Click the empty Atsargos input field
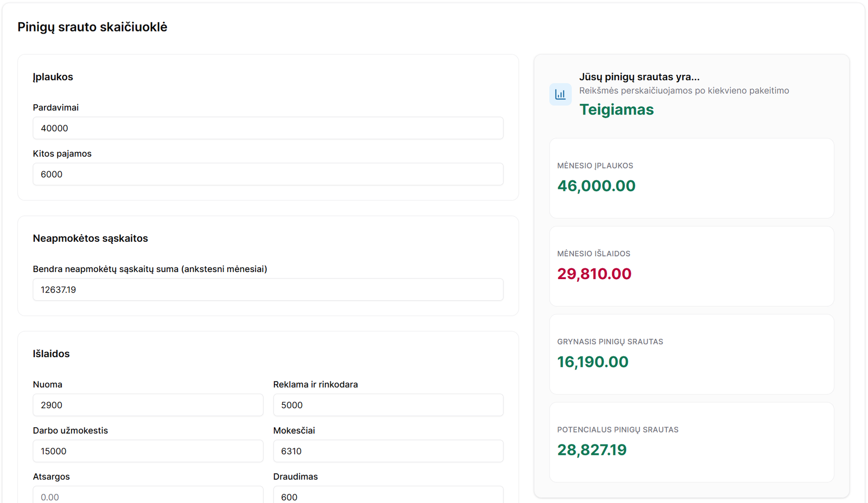The width and height of the screenshot is (868, 503). click(x=148, y=495)
